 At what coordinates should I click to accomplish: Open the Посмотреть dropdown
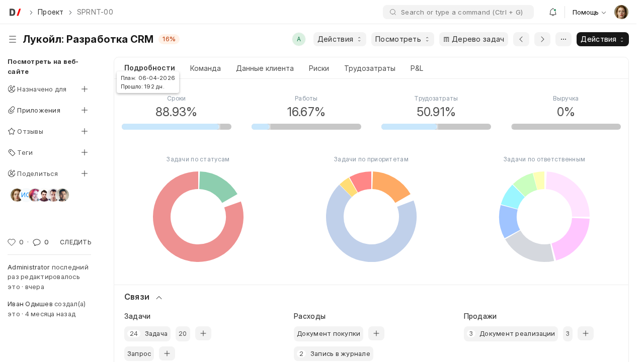(403, 39)
